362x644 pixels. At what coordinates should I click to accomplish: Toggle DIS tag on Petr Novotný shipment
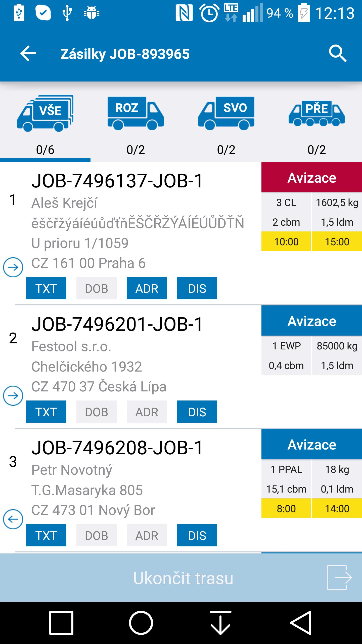(197, 535)
